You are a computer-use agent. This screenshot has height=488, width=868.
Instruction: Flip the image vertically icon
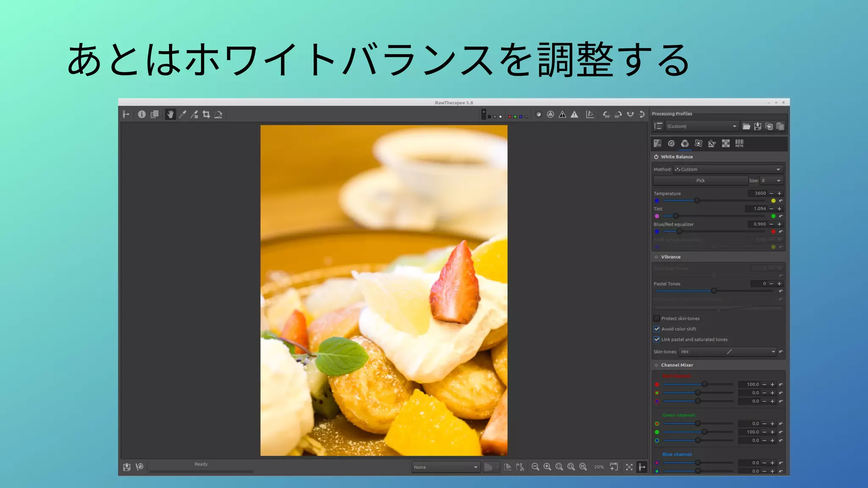[642, 114]
